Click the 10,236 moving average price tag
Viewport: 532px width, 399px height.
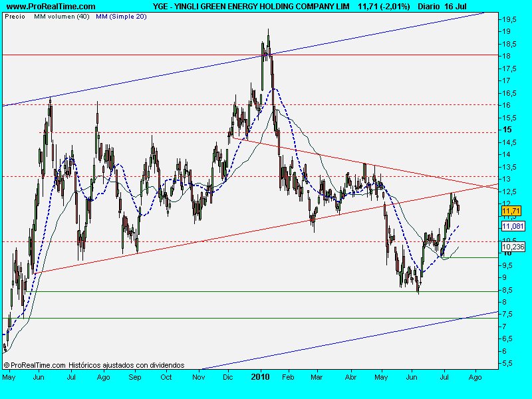point(513,247)
